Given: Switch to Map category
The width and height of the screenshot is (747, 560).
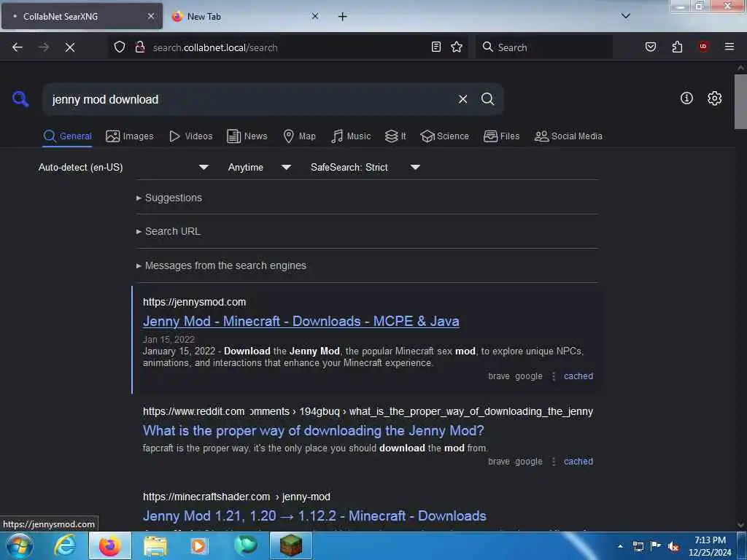Looking at the screenshot, I should (300, 136).
